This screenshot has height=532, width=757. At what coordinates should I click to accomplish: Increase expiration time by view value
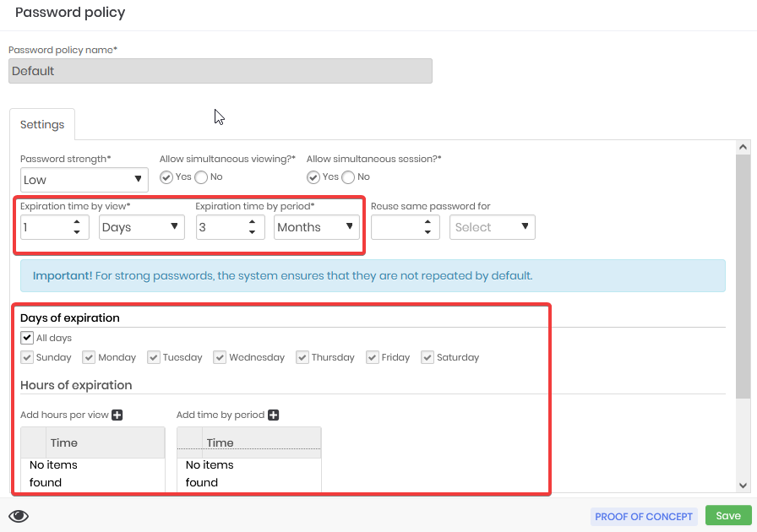pos(77,222)
